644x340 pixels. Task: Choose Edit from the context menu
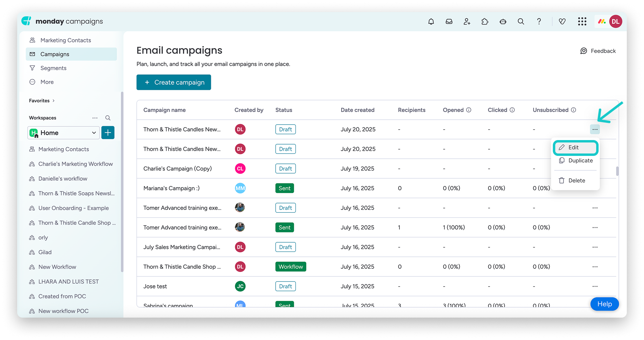pyautogui.click(x=576, y=147)
